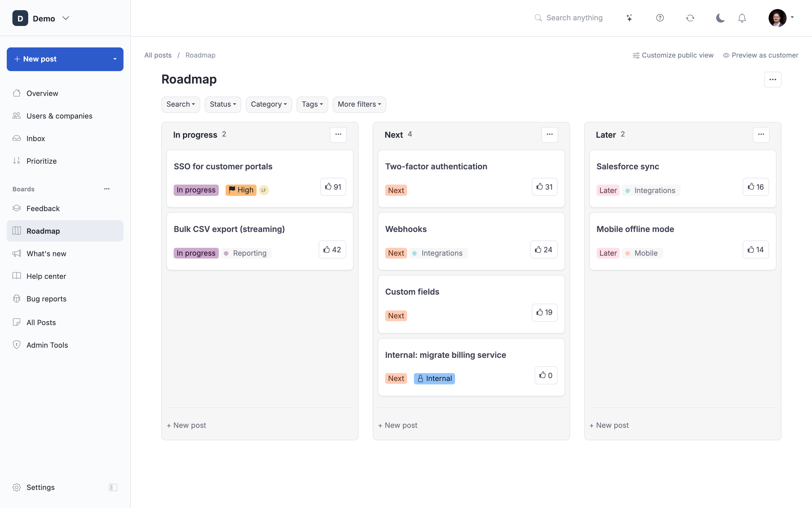The width and height of the screenshot is (812, 508).
Task: Click the AI sparkle icon in header
Action: (629, 18)
